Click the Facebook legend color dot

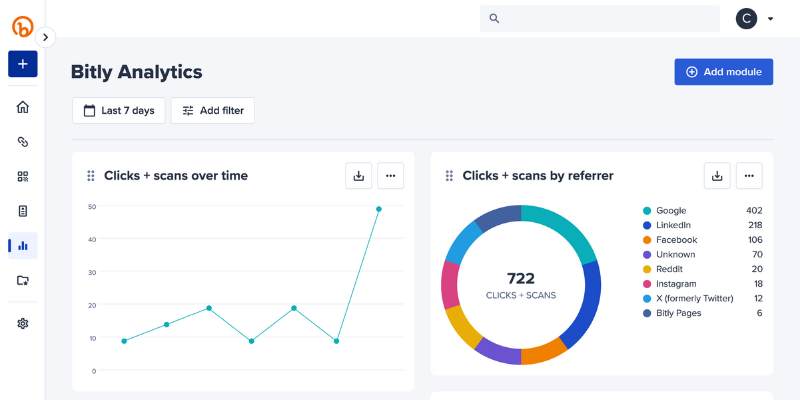tap(647, 240)
